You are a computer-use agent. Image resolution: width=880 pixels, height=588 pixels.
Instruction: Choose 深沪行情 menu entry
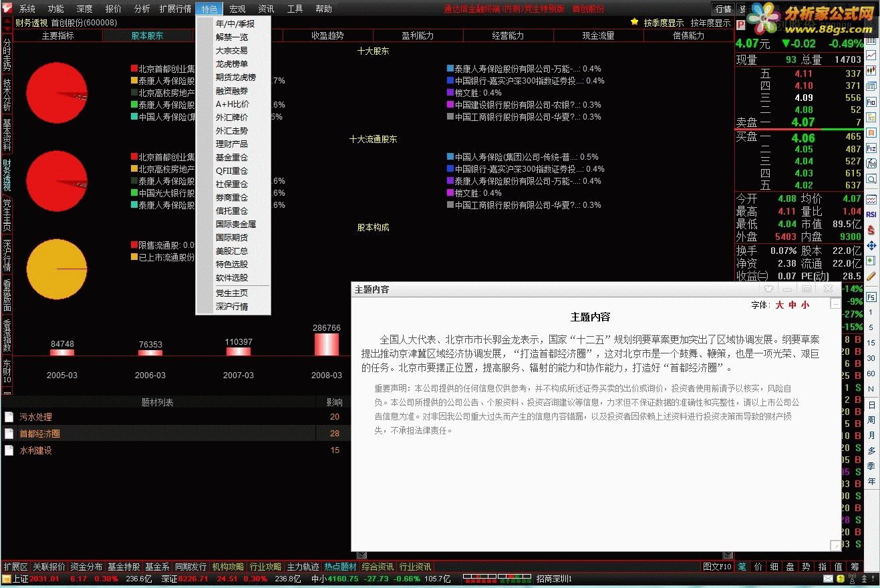231,307
